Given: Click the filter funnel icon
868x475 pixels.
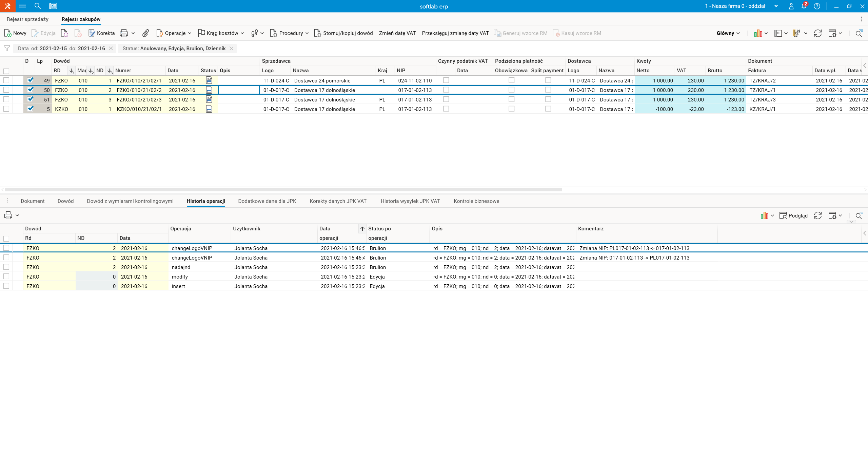Looking at the screenshot, I should click(x=7, y=48).
